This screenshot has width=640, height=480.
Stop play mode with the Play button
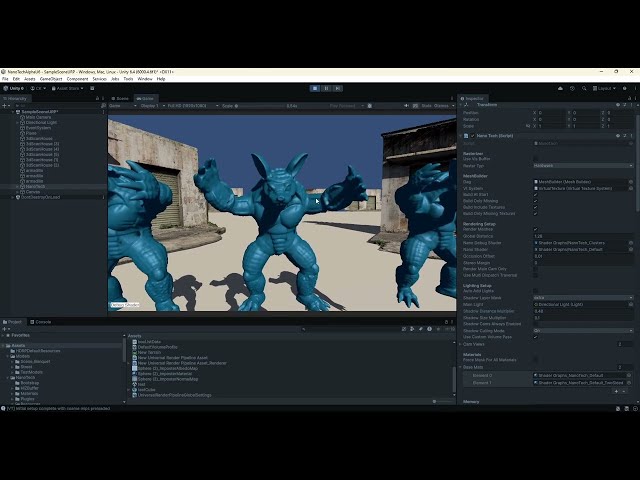[315, 88]
